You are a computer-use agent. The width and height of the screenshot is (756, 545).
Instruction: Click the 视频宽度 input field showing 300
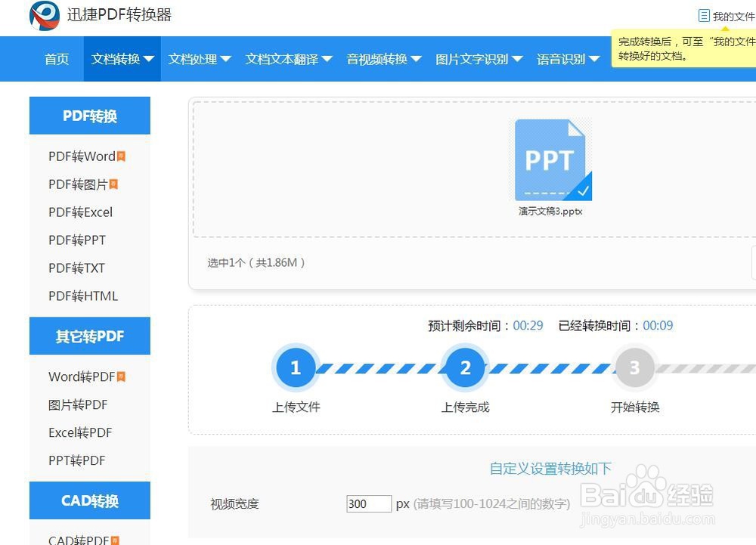[368, 503]
